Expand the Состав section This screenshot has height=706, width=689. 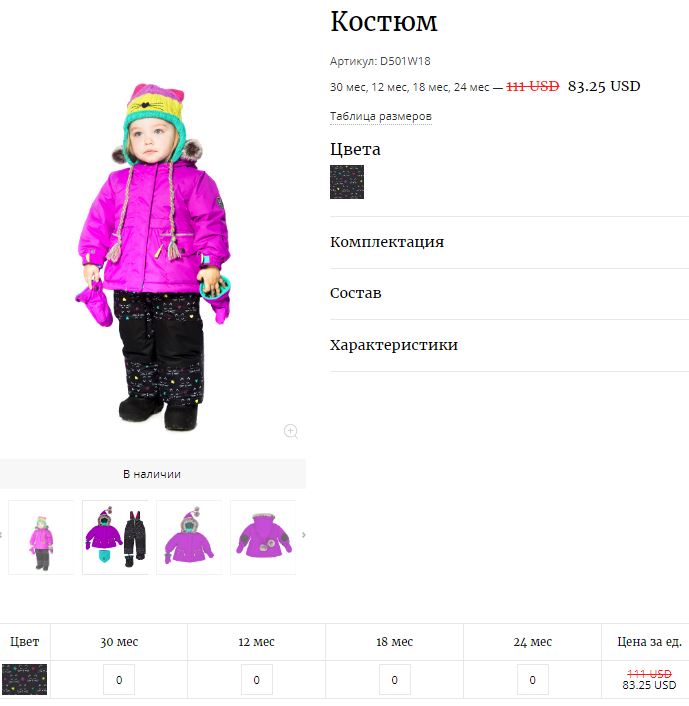pos(356,293)
